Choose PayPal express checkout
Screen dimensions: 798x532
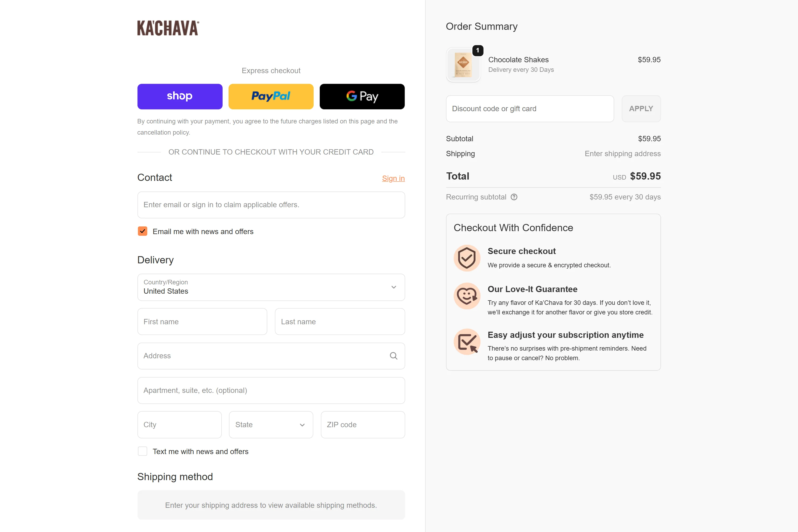[271, 97]
